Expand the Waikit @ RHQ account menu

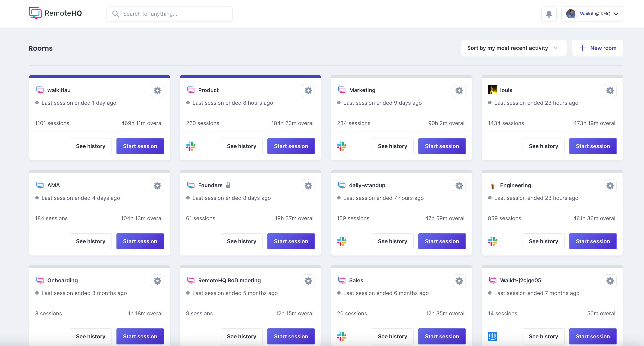coord(592,14)
